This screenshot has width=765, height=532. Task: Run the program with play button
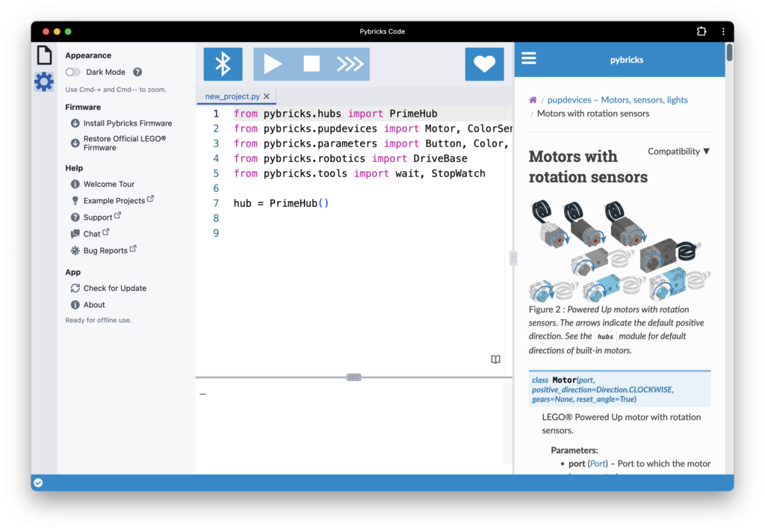[273, 64]
